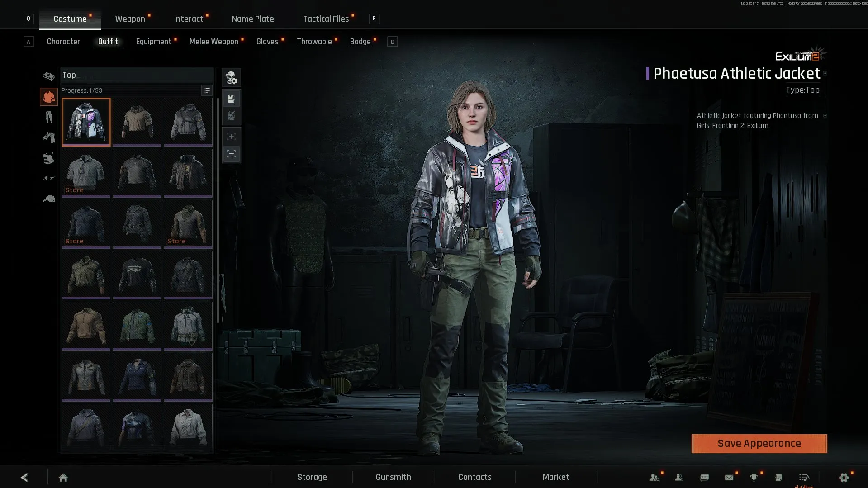Select the Gloves sub-tab

click(267, 42)
